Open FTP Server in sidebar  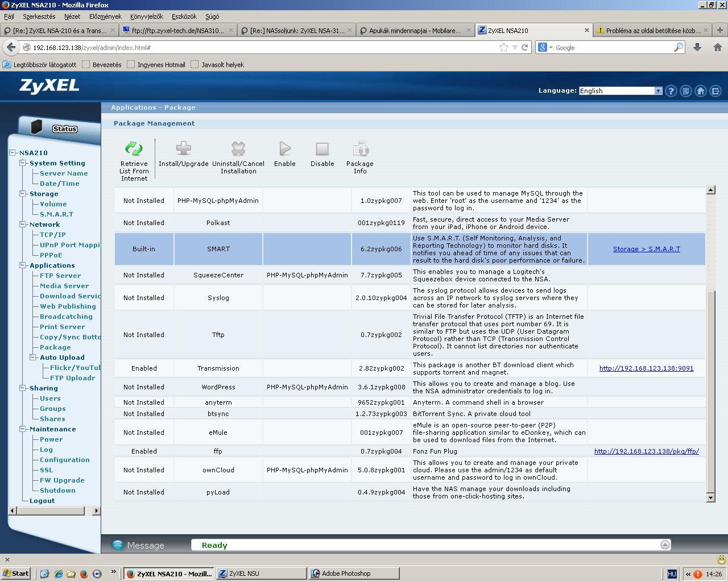click(x=60, y=276)
